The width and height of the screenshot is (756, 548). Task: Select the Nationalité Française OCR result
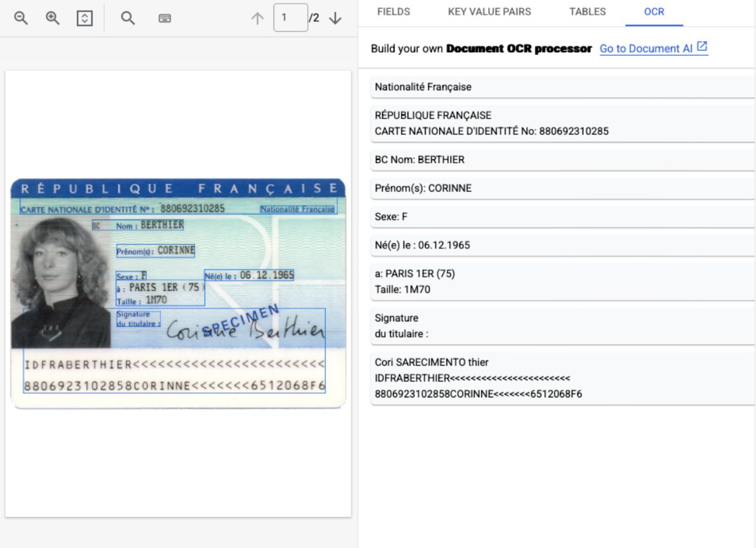point(562,87)
